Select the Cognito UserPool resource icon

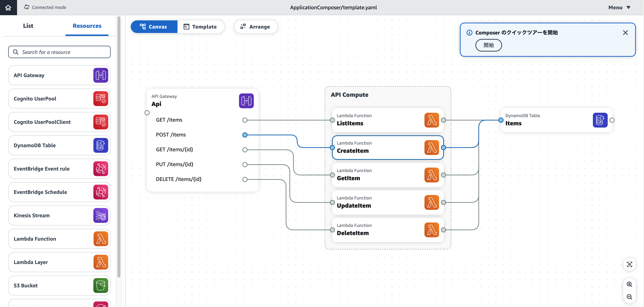point(101,99)
